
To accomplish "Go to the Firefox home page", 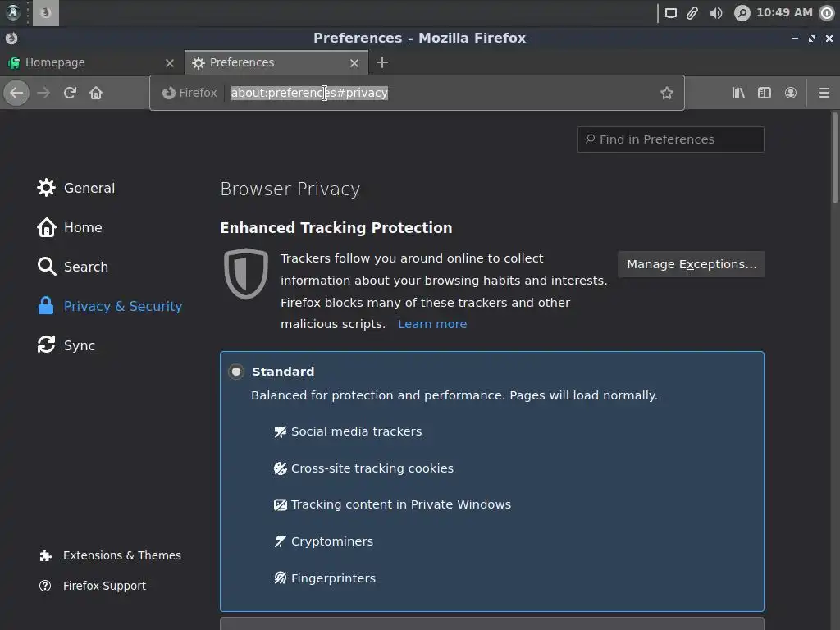I will click(96, 93).
